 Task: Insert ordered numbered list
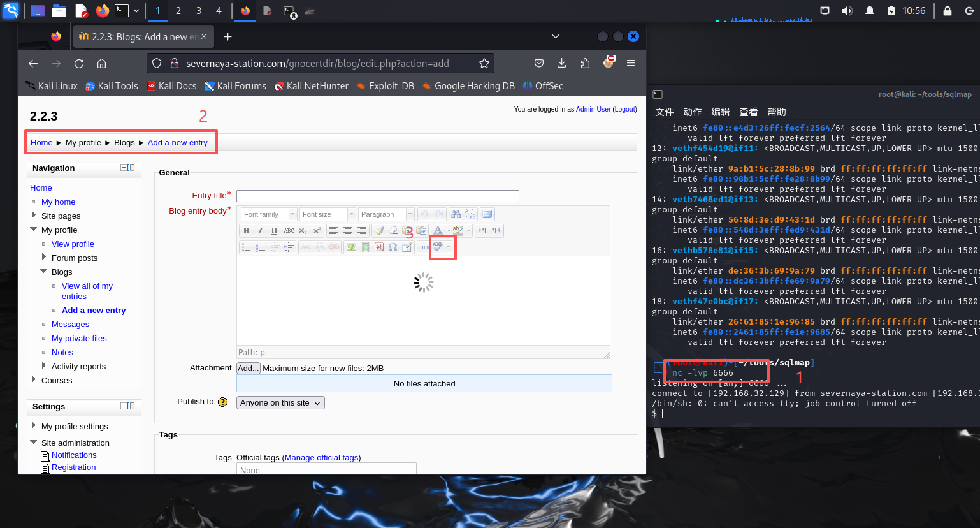click(260, 247)
